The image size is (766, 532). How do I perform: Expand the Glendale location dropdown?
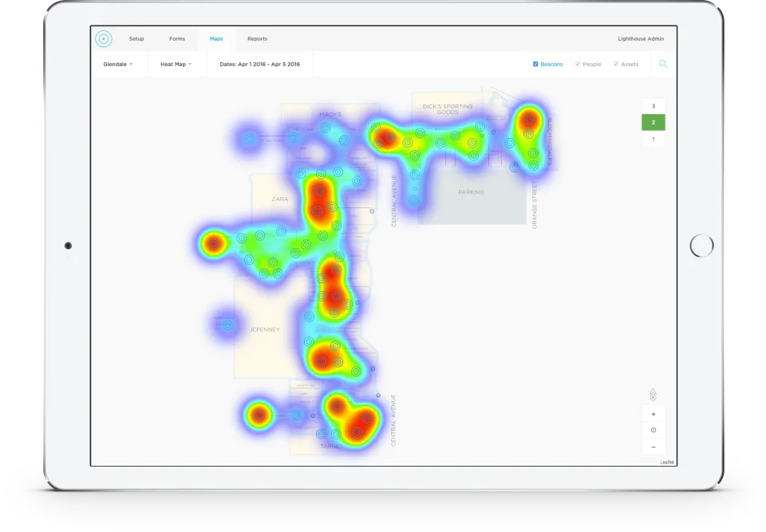point(118,64)
